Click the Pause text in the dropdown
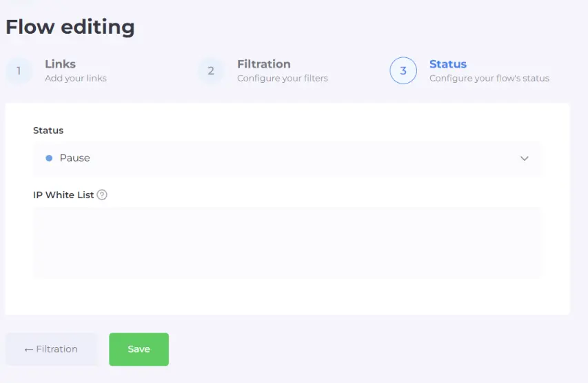 pos(74,158)
